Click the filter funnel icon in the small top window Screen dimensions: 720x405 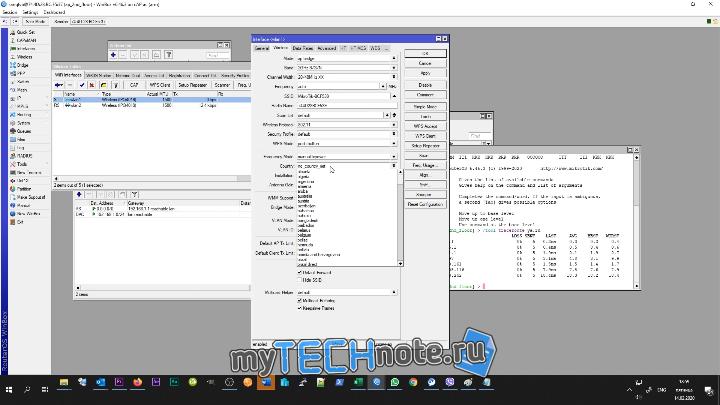pos(169,55)
